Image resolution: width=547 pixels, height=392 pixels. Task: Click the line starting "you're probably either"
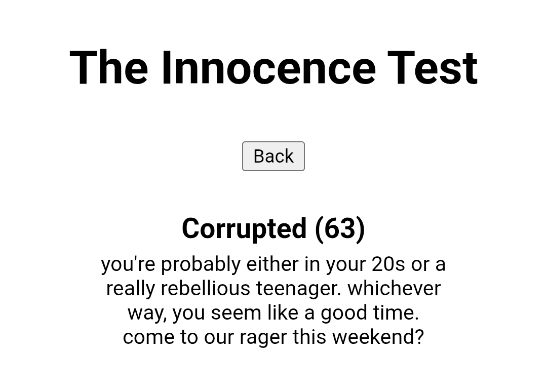tap(273, 264)
